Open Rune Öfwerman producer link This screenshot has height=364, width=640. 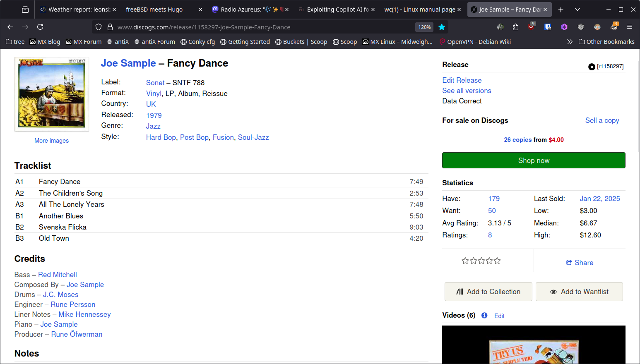(x=77, y=334)
